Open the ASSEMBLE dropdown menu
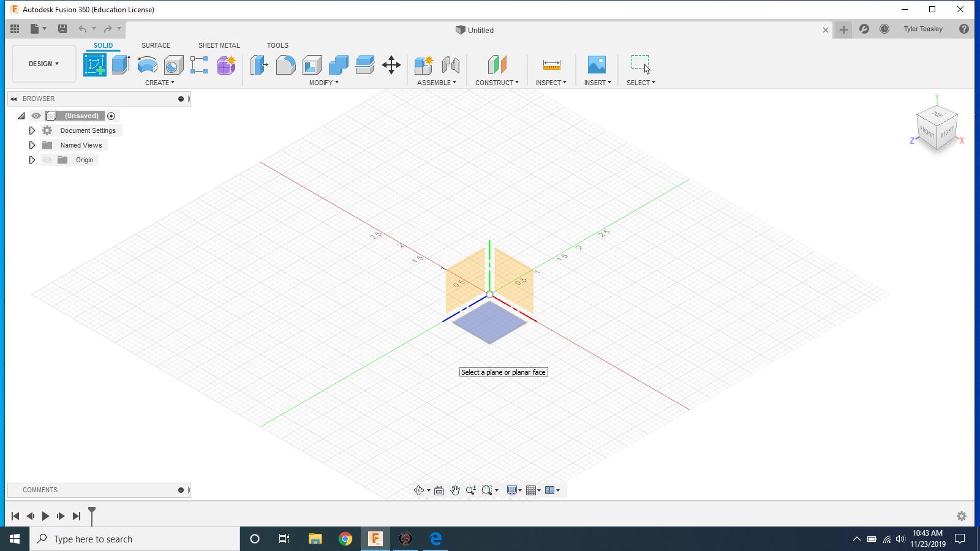This screenshot has width=980, height=551. [x=437, y=83]
